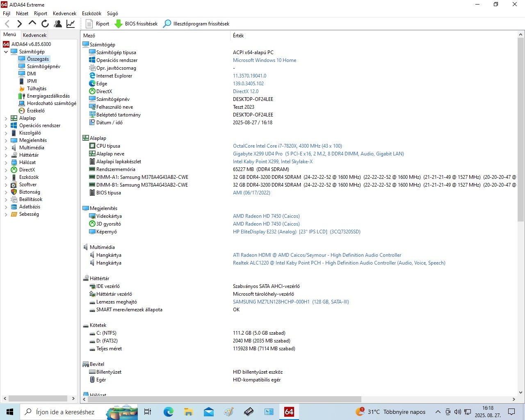Select the Beállítások tree item
The image size is (525, 420).
click(31, 199)
